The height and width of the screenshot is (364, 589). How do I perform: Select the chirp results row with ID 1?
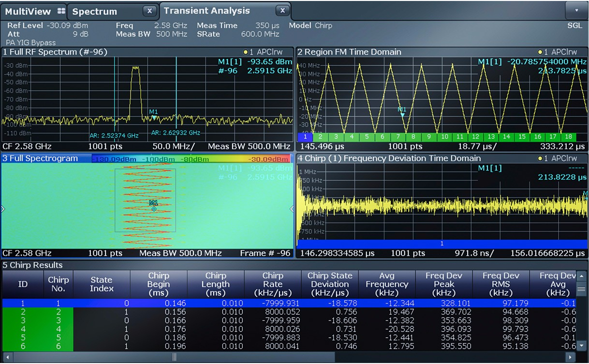[289, 303]
